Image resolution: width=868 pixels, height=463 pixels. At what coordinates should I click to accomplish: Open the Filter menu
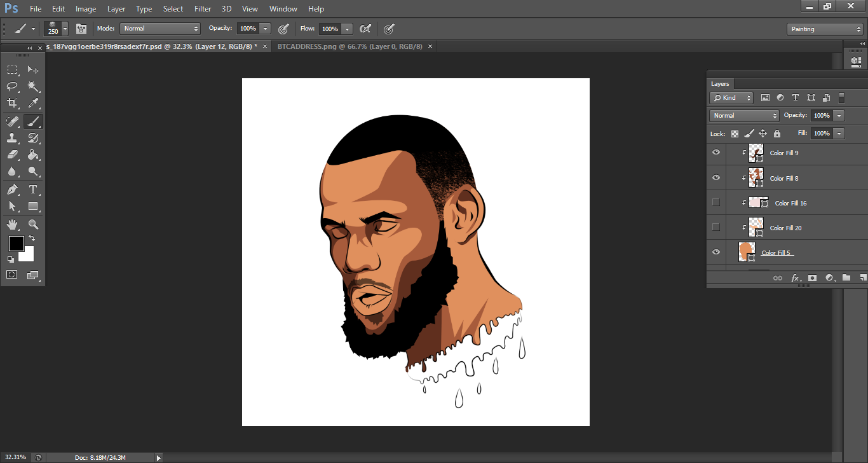pyautogui.click(x=203, y=9)
